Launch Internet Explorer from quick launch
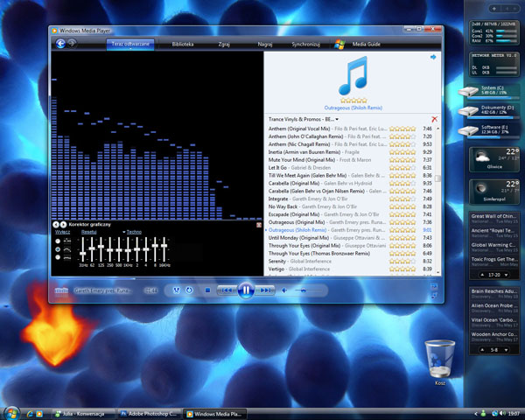 coord(30,414)
